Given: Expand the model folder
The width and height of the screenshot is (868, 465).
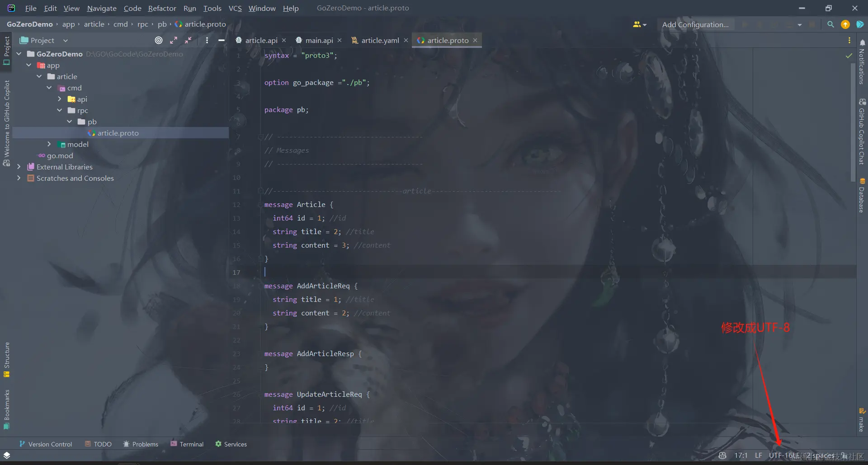Looking at the screenshot, I should pyautogui.click(x=49, y=144).
